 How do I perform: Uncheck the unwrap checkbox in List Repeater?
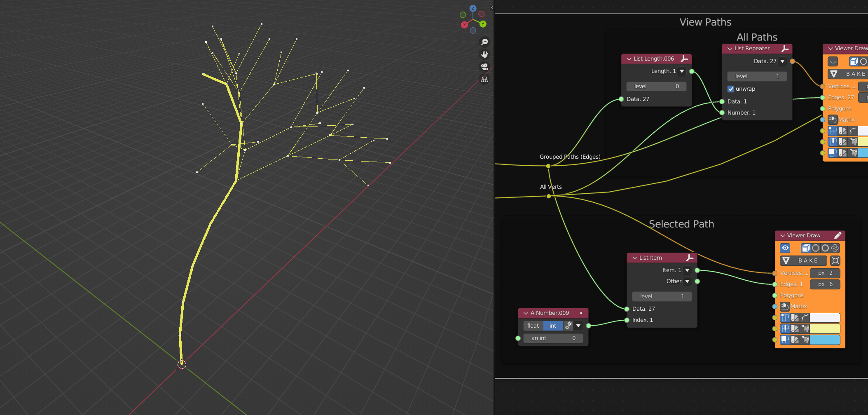pyautogui.click(x=731, y=89)
